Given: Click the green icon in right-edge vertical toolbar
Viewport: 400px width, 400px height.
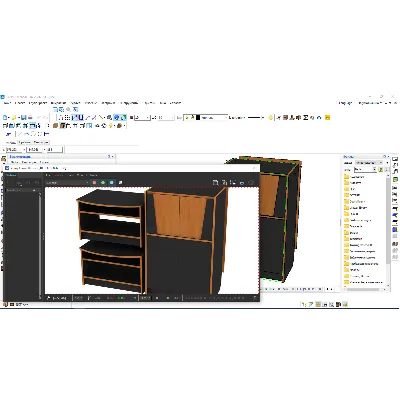Looking at the screenshot, I should pos(395,179).
